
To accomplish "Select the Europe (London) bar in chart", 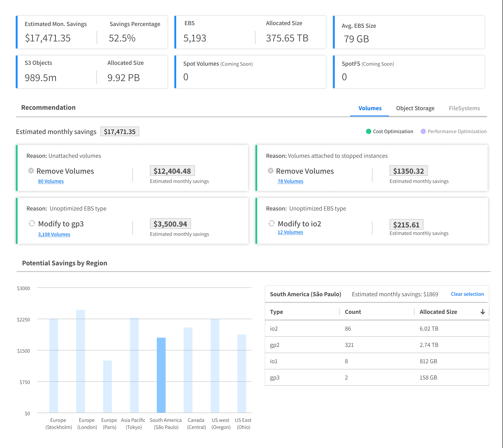I will [x=80, y=361].
